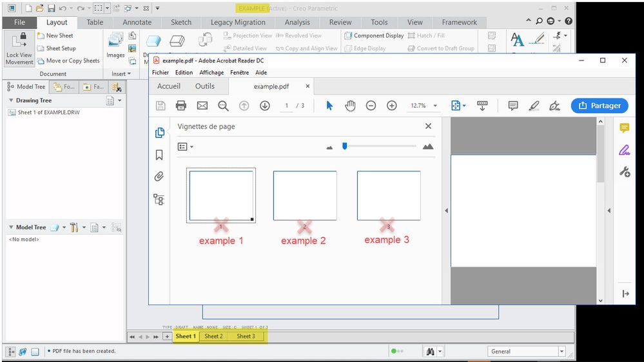
Task: Click the Partager share button
Action: 599,106
